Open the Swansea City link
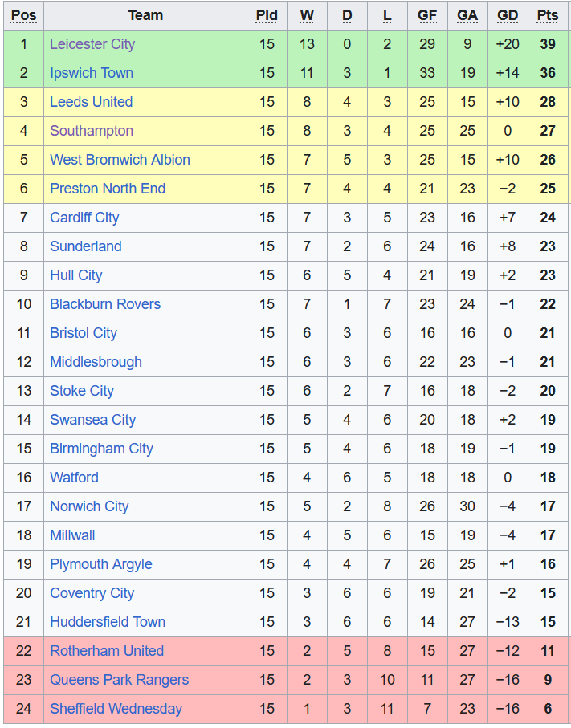The image size is (571, 728). click(92, 420)
